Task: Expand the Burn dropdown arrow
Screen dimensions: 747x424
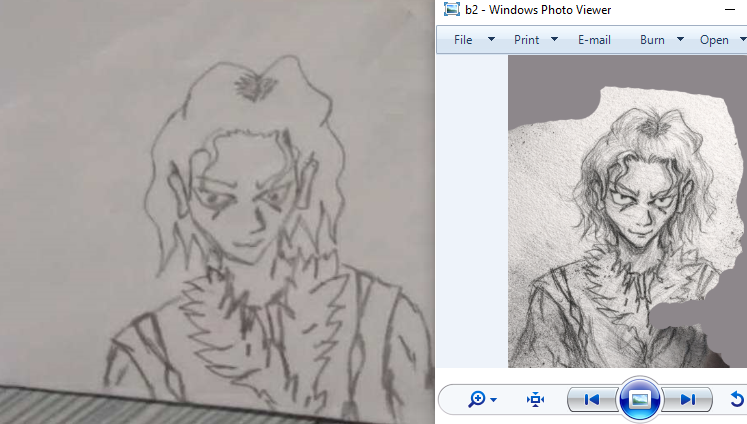Action: [x=680, y=40]
